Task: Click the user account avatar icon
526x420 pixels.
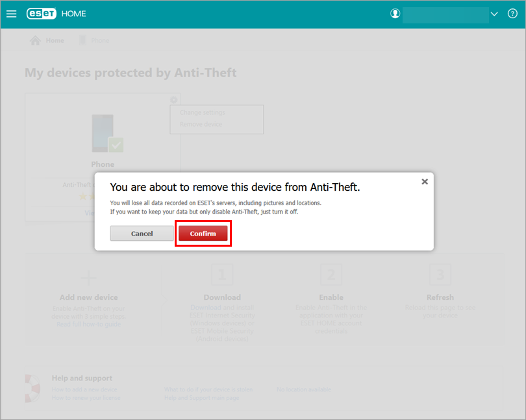Action: tap(395, 14)
